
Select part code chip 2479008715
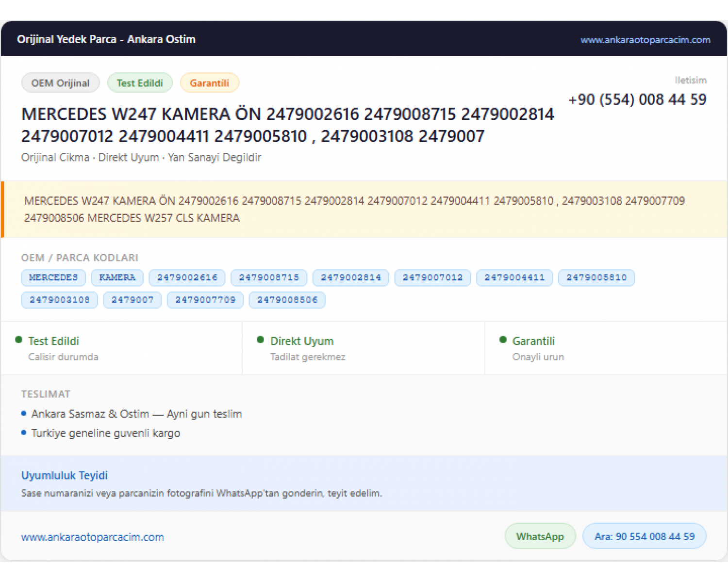tap(269, 278)
